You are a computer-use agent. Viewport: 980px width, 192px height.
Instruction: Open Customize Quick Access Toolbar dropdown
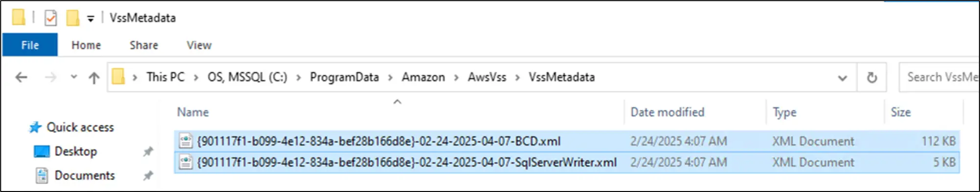point(90,19)
